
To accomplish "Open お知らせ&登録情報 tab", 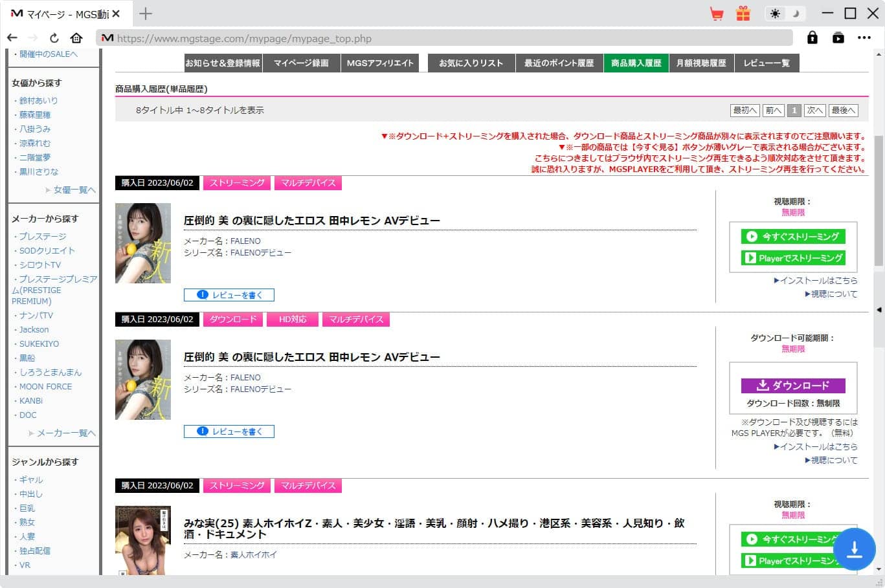I will click(x=223, y=63).
